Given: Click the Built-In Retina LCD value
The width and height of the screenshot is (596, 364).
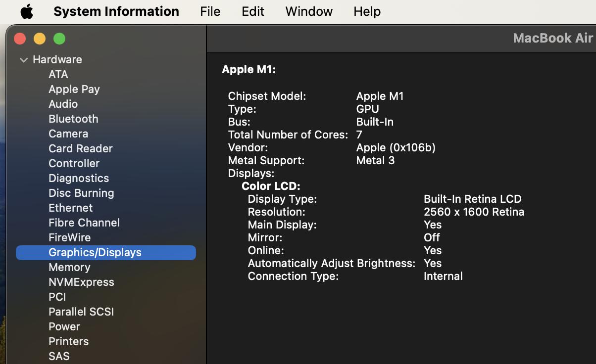Looking at the screenshot, I should 473,199.
